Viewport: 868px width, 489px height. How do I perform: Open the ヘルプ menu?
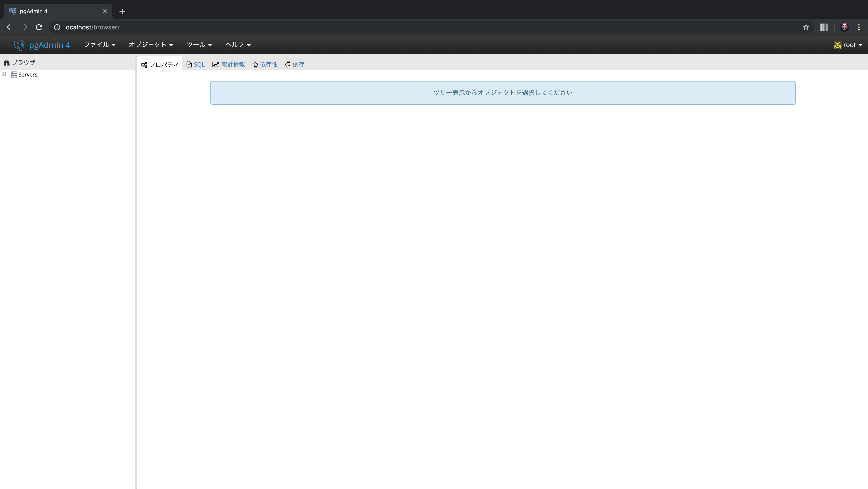click(x=238, y=45)
